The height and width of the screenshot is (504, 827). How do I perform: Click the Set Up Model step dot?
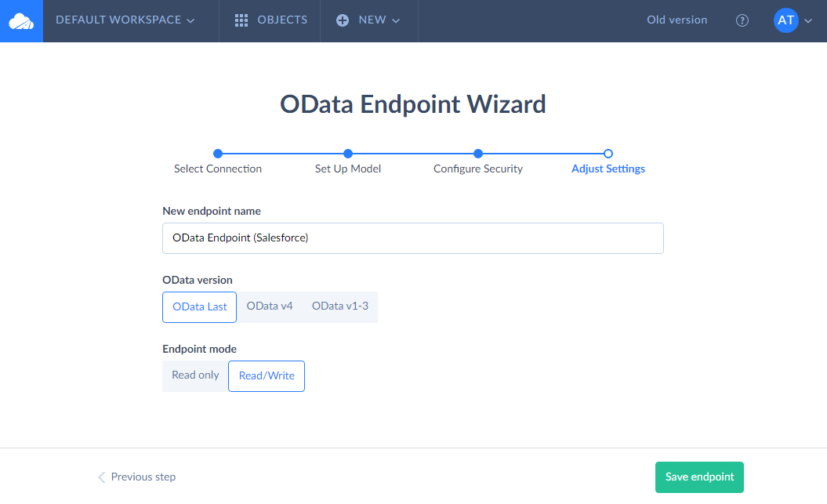pos(347,154)
